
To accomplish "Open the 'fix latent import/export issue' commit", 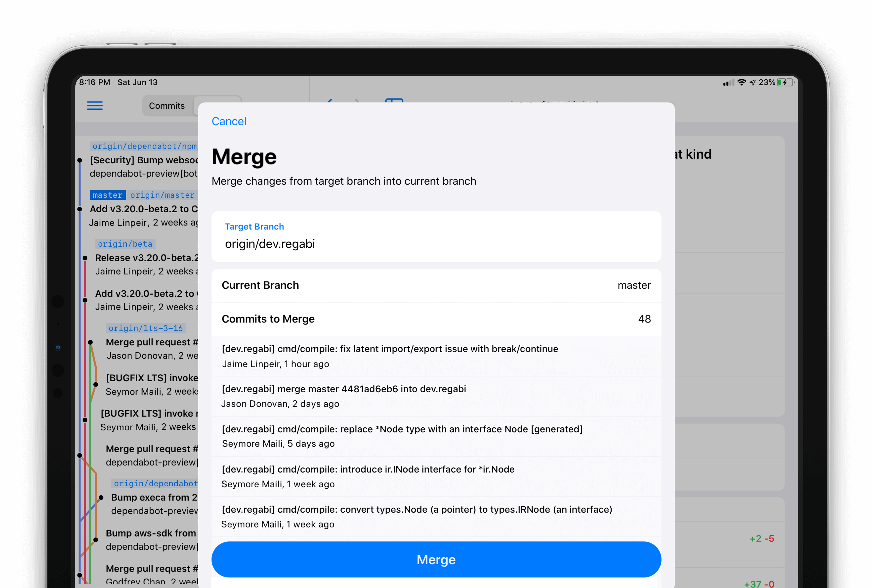I will tap(436, 356).
